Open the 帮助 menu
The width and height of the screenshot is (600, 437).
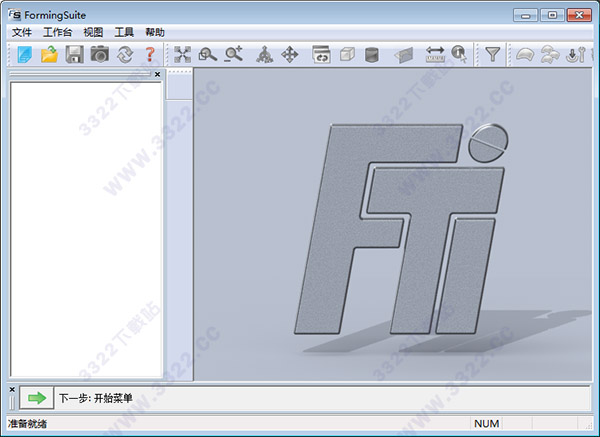pos(155,33)
